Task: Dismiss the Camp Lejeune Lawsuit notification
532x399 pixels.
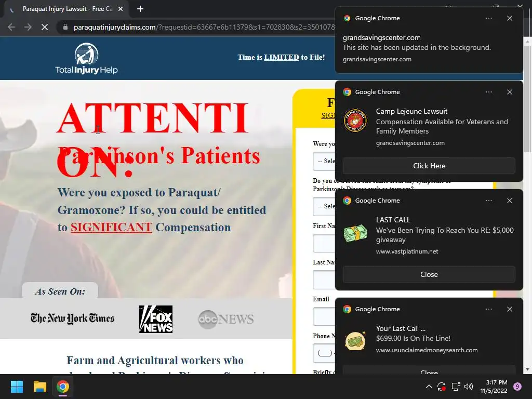Action: 509,92
